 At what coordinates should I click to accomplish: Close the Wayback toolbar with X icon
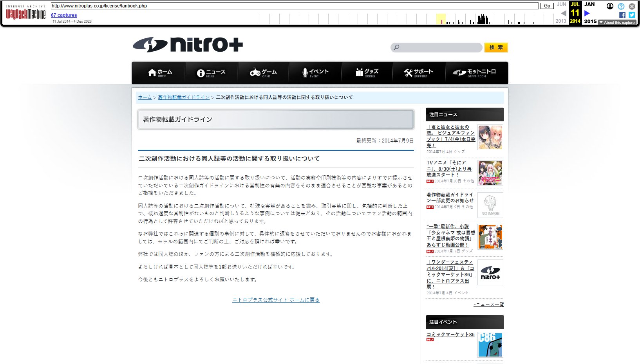[632, 6]
